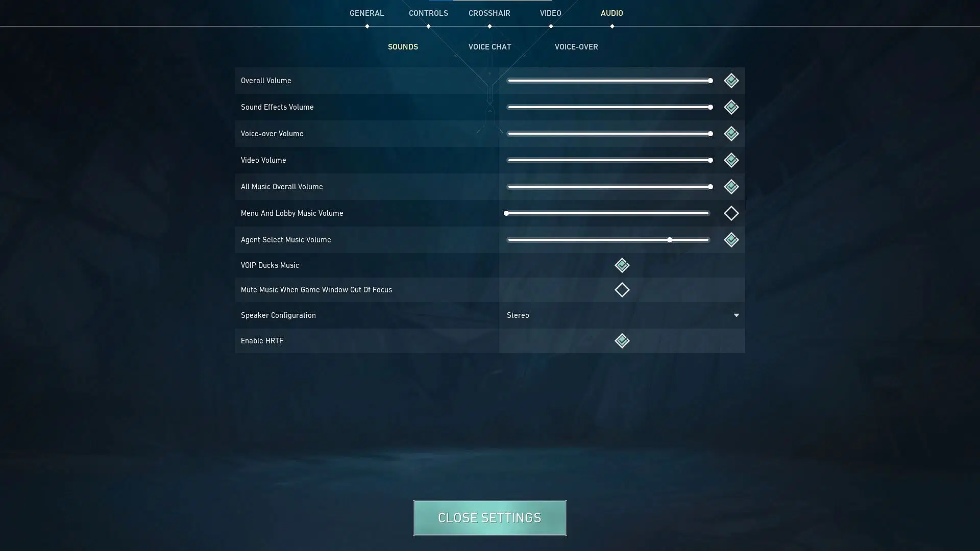Screen dimensions: 980x551
Task: Switch to the VOICE-OVER tab
Action: pos(576,46)
